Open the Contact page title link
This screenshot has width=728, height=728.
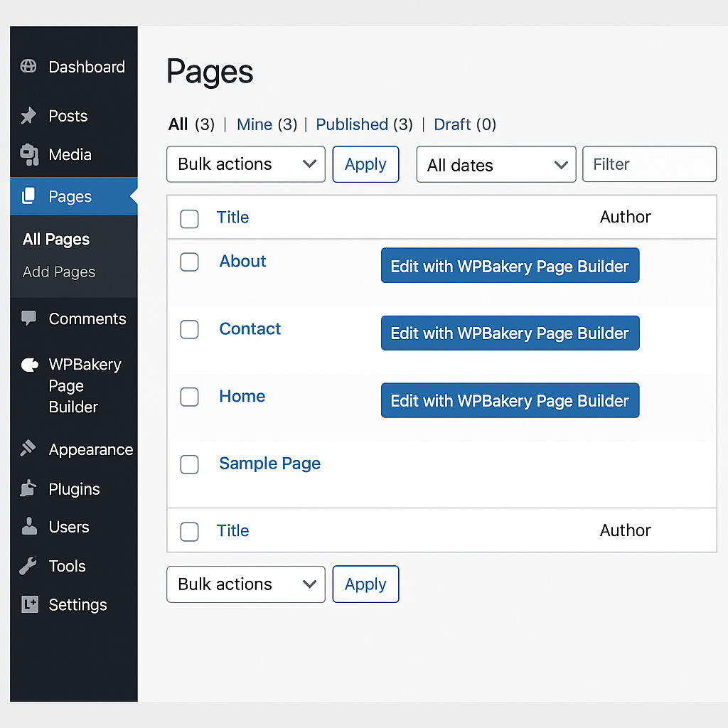250,329
